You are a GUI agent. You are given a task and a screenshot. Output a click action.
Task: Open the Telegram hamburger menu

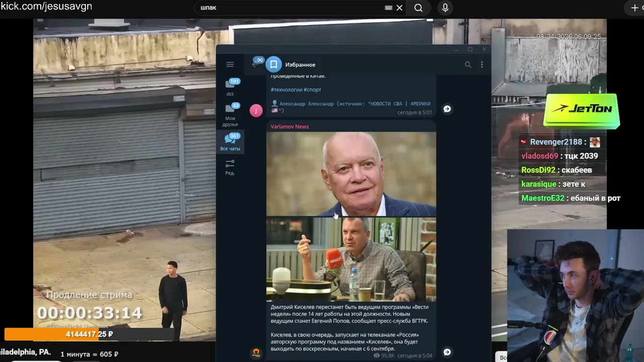tap(230, 64)
